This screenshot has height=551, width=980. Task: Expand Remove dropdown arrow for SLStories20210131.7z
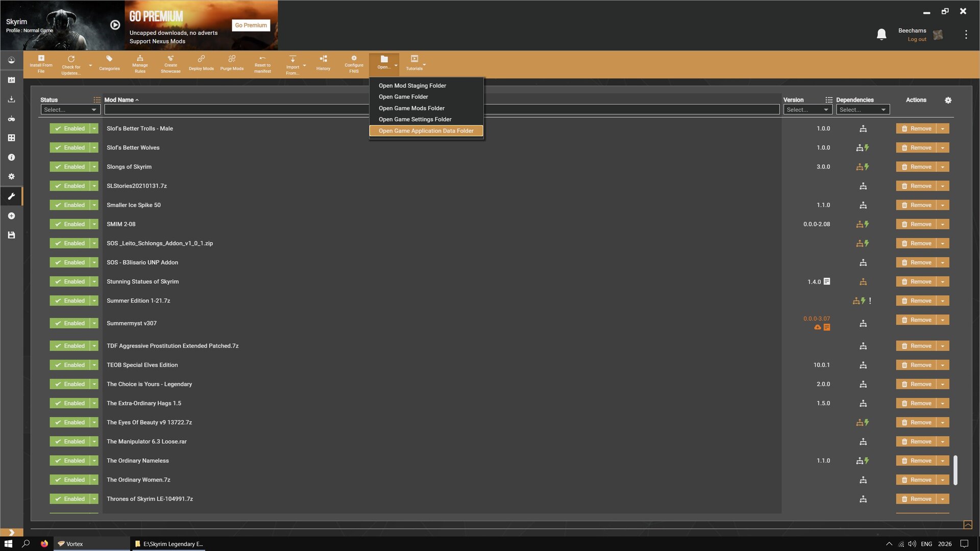(943, 186)
